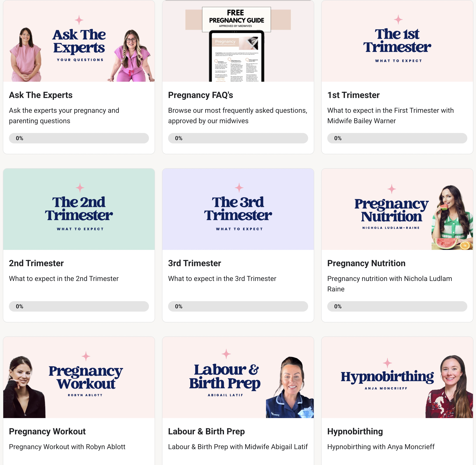This screenshot has width=476, height=465.
Task: Select The 3rd Trimester lavender cover image
Action: coord(238,209)
